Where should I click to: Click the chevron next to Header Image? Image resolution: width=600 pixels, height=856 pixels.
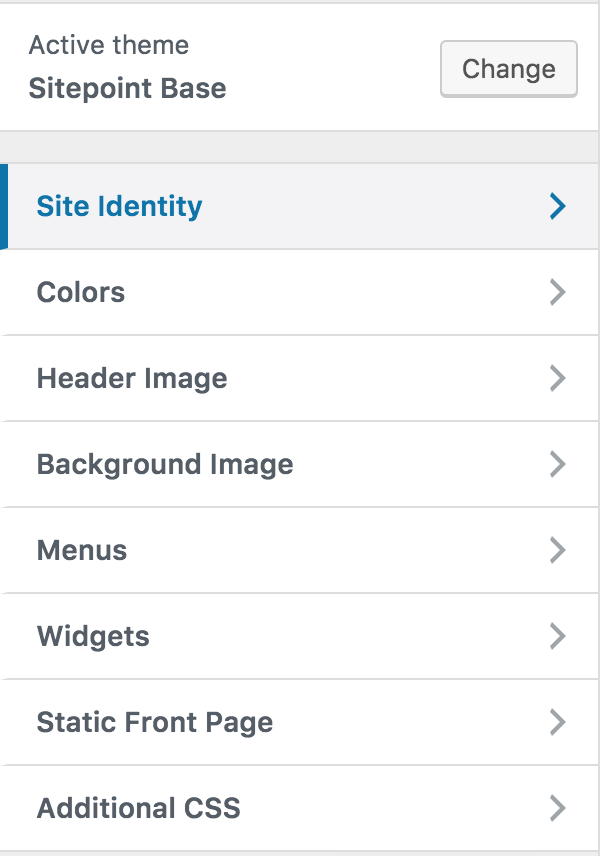coord(557,379)
